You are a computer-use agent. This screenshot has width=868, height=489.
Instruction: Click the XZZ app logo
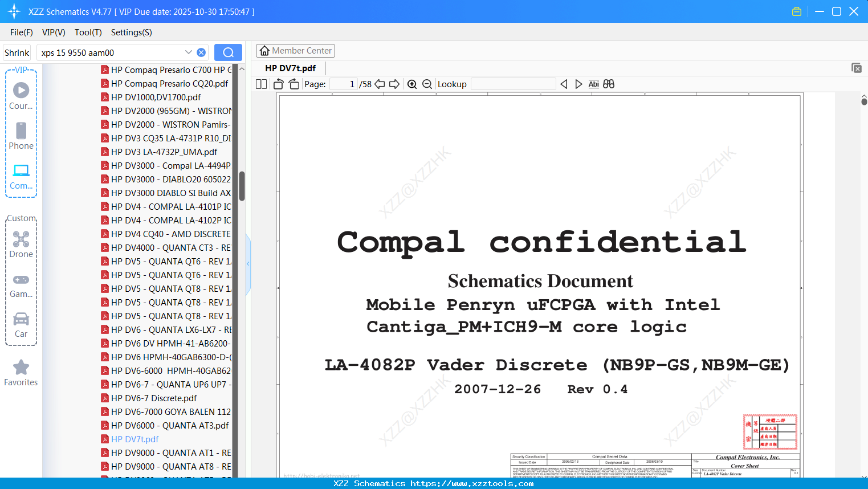pos(14,11)
